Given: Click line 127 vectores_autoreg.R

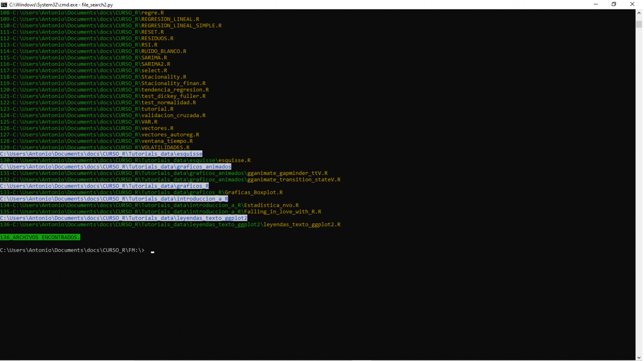Looking at the screenshot, I should tap(100, 135).
